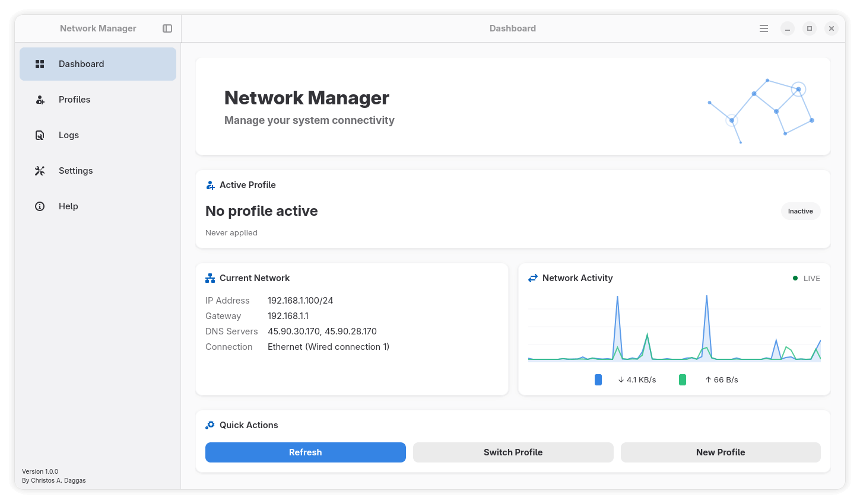Click the Current Network topology icon
Image resolution: width=860 pixels, height=504 pixels.
[x=210, y=278]
